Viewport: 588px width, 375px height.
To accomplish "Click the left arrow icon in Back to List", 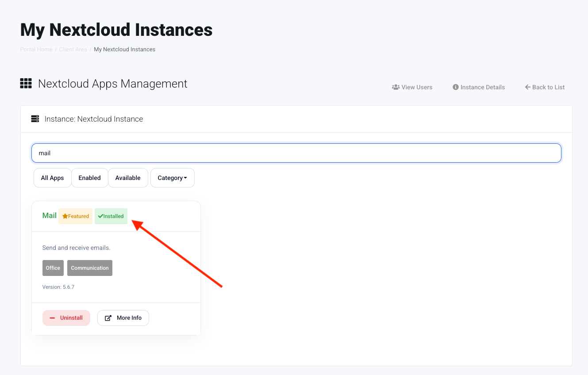I will coord(528,87).
